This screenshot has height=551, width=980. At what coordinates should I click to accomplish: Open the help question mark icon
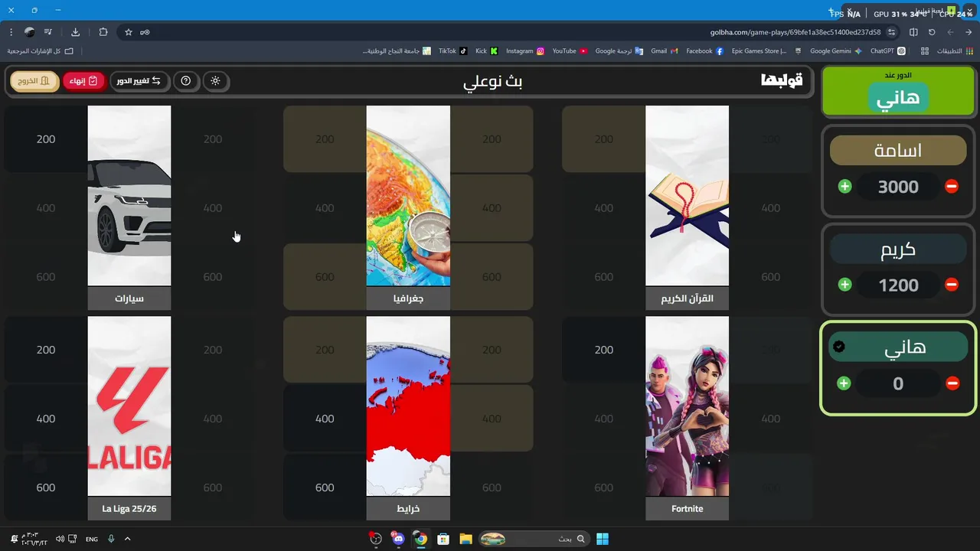click(x=186, y=80)
